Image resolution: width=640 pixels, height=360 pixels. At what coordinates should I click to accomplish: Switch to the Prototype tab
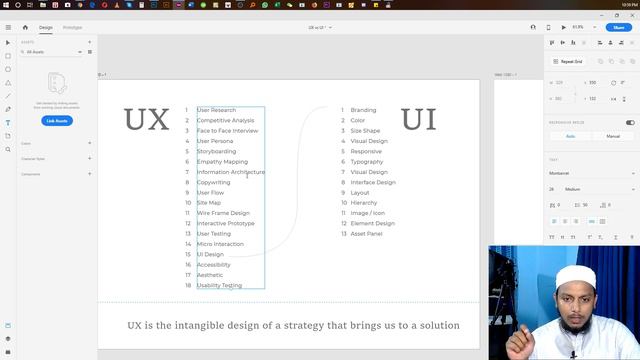click(x=72, y=27)
